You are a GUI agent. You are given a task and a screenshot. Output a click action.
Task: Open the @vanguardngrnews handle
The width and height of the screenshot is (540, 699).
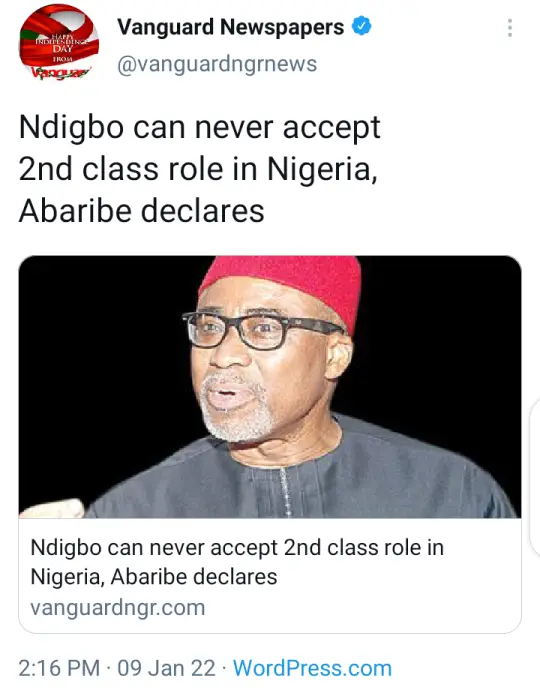[x=217, y=64]
